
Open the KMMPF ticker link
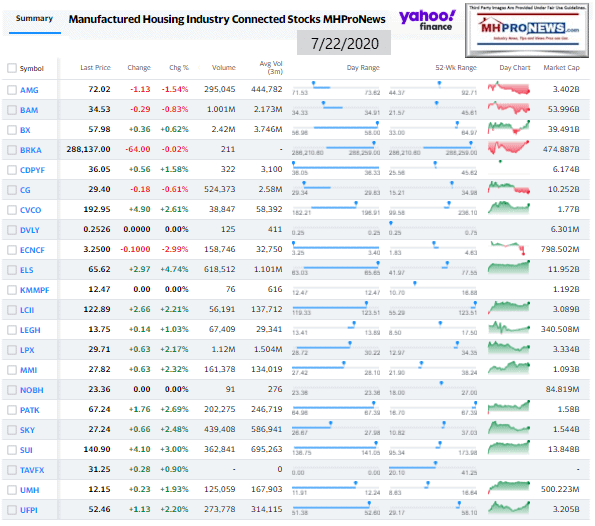coord(35,290)
